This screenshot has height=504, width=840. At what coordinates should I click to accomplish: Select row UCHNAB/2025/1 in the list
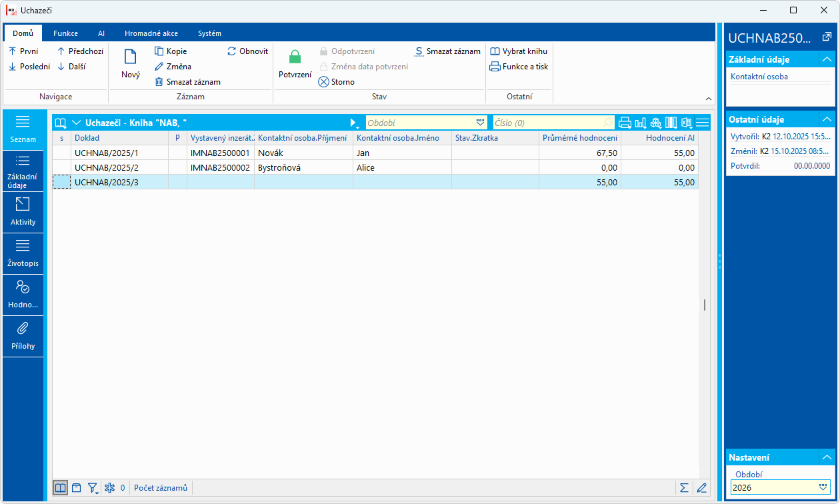375,153
